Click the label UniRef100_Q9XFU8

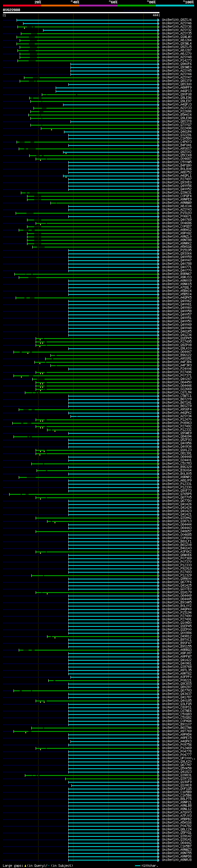pyautogui.click(x=176, y=94)
